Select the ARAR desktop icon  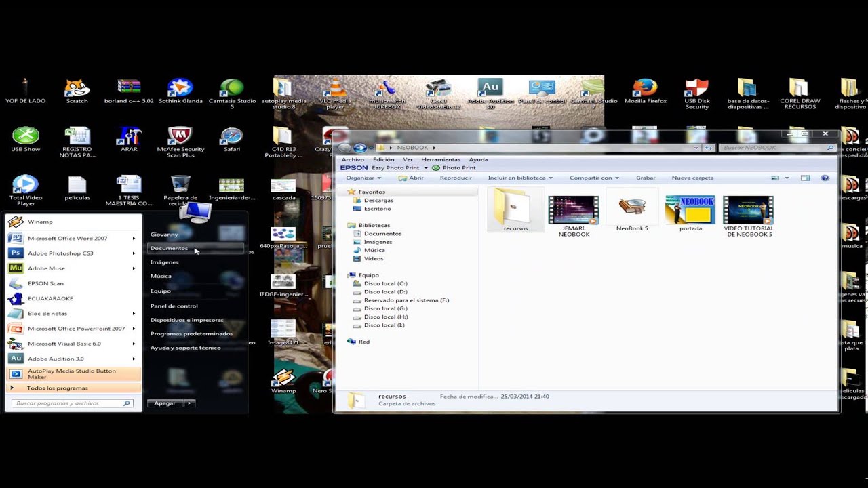coord(129,140)
